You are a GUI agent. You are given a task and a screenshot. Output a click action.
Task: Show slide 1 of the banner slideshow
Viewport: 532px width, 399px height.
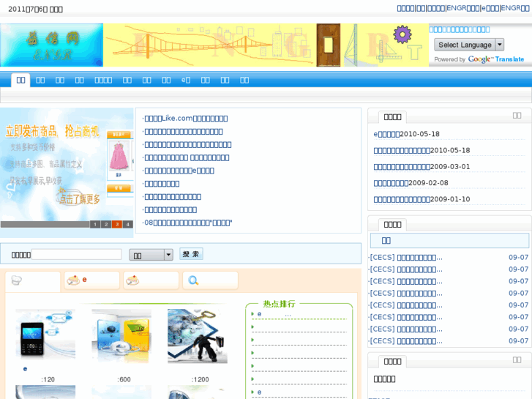[x=95, y=224]
